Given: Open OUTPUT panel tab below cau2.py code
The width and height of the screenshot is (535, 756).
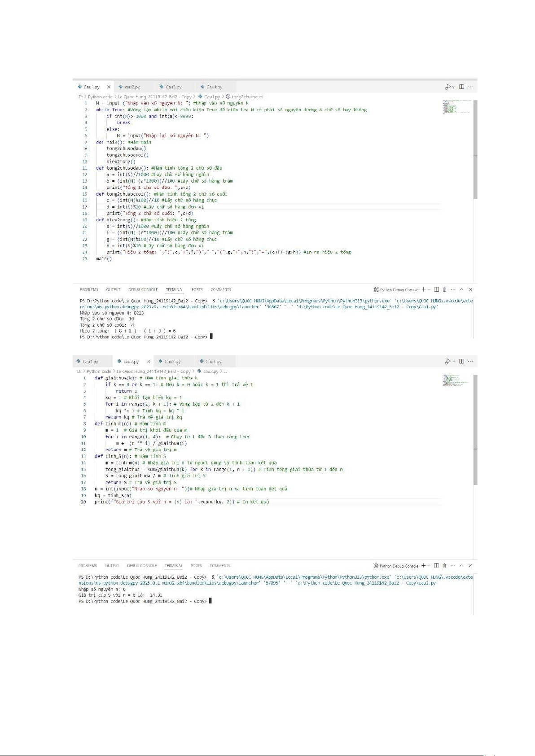Looking at the screenshot, I should coord(112,566).
